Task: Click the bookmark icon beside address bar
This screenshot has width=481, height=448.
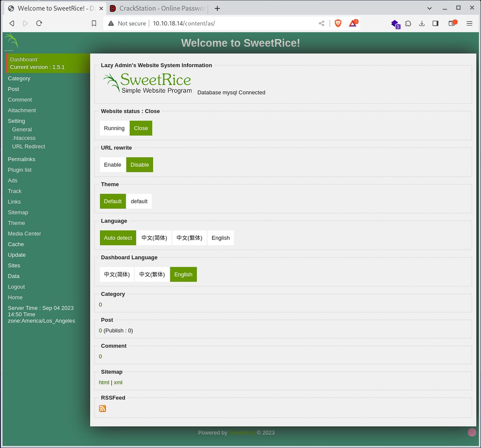Action: [94, 24]
